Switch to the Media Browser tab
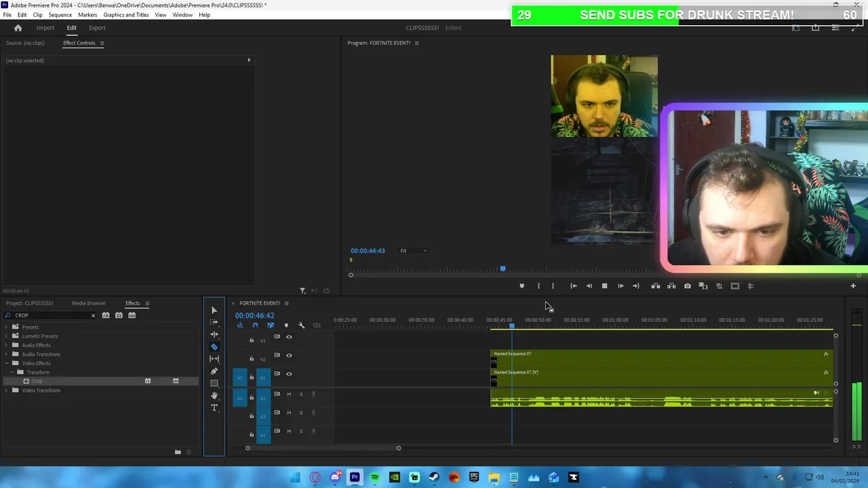Screen dimensions: 868x488 coord(89,304)
